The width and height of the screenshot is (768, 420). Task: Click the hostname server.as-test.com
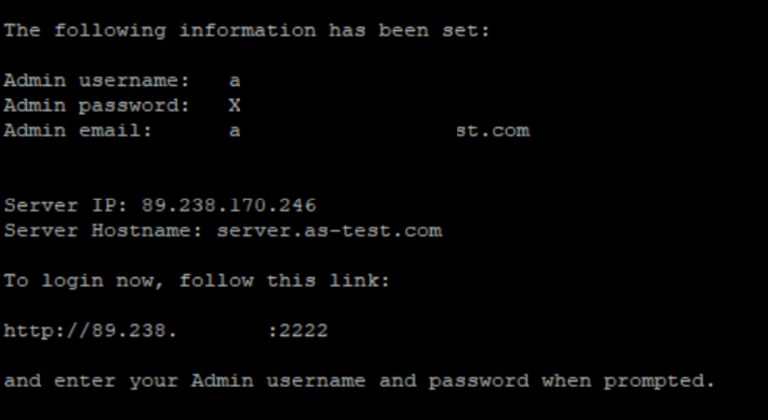point(330,230)
